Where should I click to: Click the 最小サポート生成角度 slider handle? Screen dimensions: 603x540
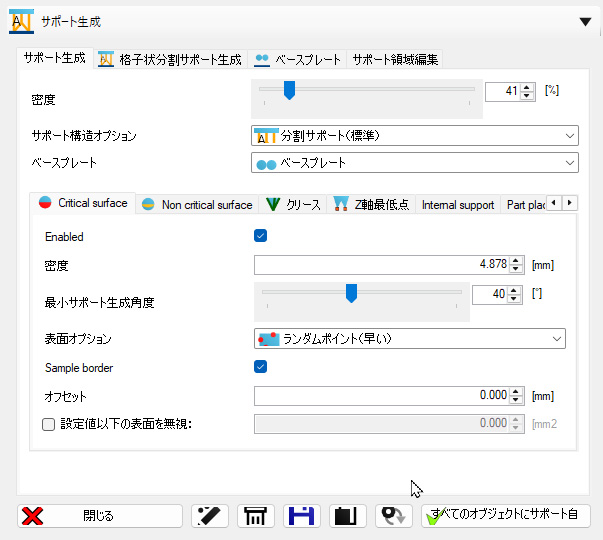[351, 293]
